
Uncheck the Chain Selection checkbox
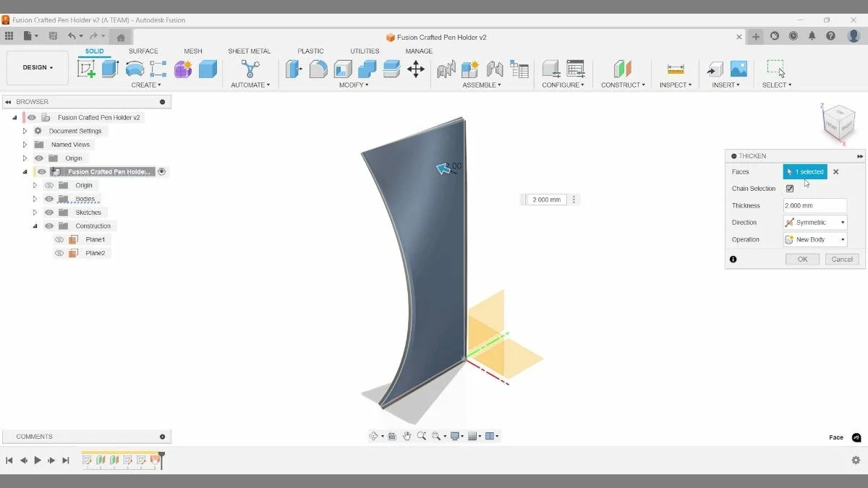click(789, 188)
